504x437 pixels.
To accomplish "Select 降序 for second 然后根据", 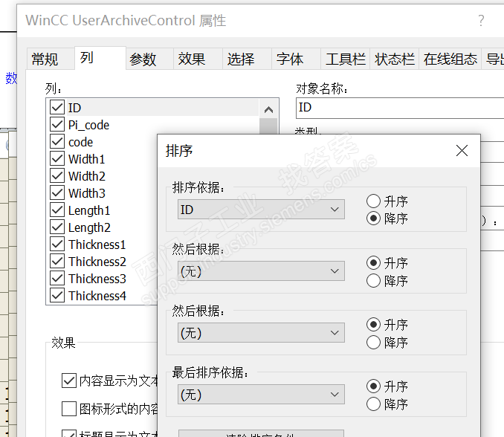I will pos(373,342).
